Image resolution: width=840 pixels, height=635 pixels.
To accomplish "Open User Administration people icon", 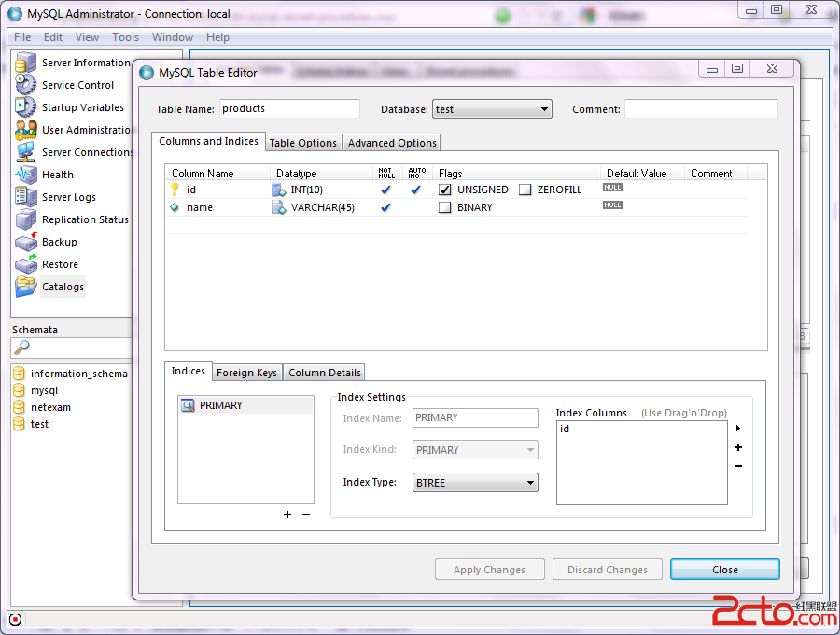I will pyautogui.click(x=25, y=130).
